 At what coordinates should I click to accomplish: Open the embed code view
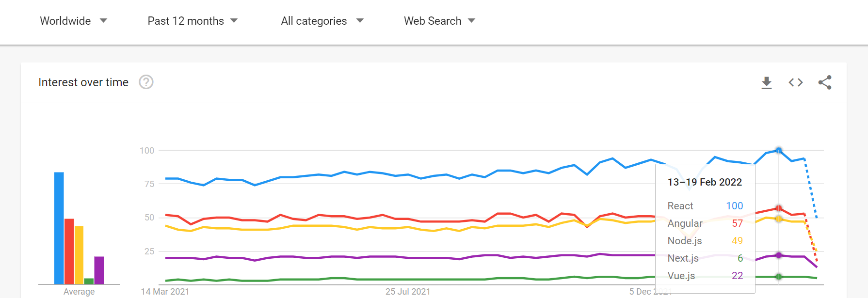coord(795,82)
